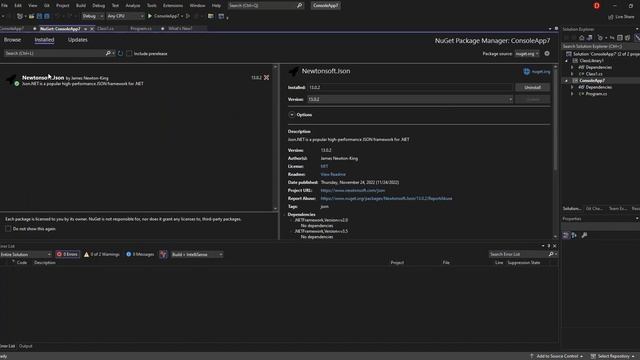Open the newtonsoft.com Project URL link
The height and width of the screenshot is (360, 640).
(353, 191)
